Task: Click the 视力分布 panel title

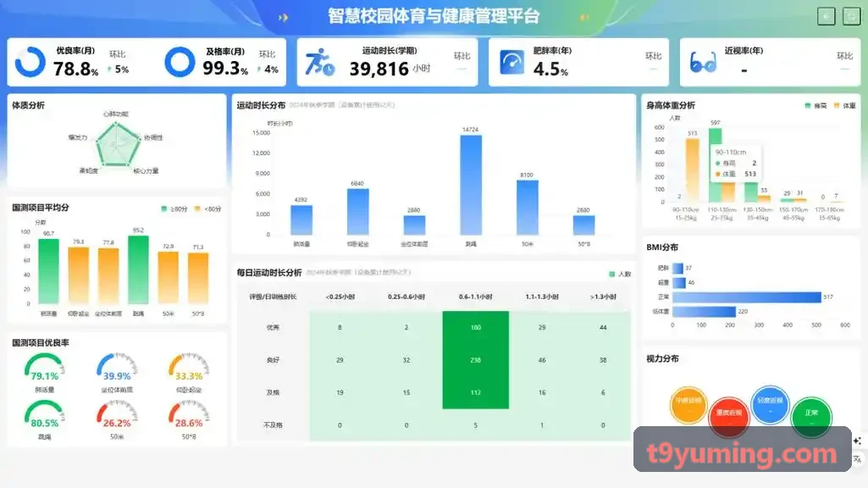Action: (662, 359)
